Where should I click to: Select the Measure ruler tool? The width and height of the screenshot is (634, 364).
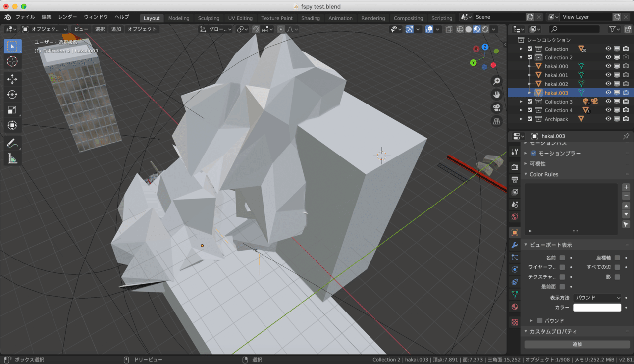click(13, 158)
